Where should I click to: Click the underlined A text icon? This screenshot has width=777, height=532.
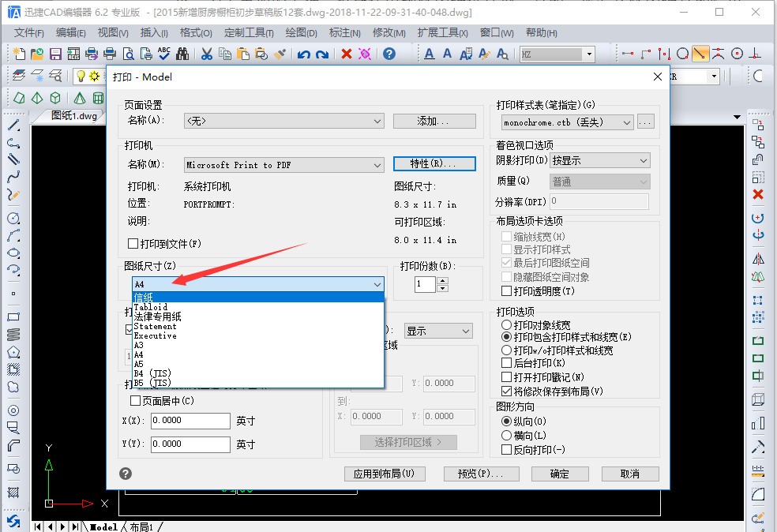point(429,54)
